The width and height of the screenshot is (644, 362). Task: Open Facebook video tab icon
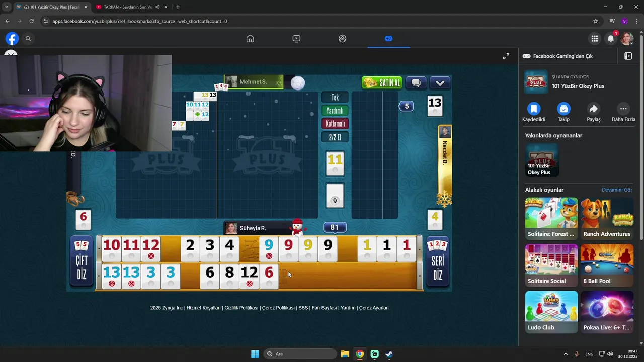click(296, 39)
